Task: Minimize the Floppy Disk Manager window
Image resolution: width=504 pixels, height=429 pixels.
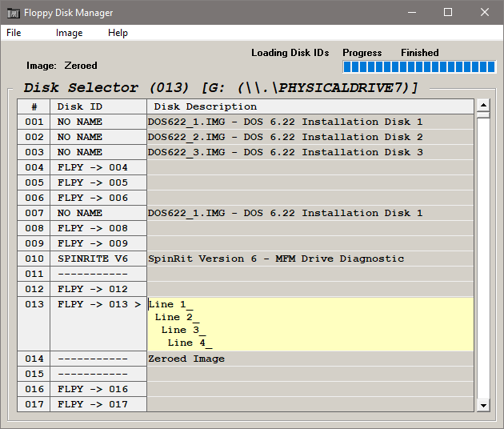Action: [412, 12]
